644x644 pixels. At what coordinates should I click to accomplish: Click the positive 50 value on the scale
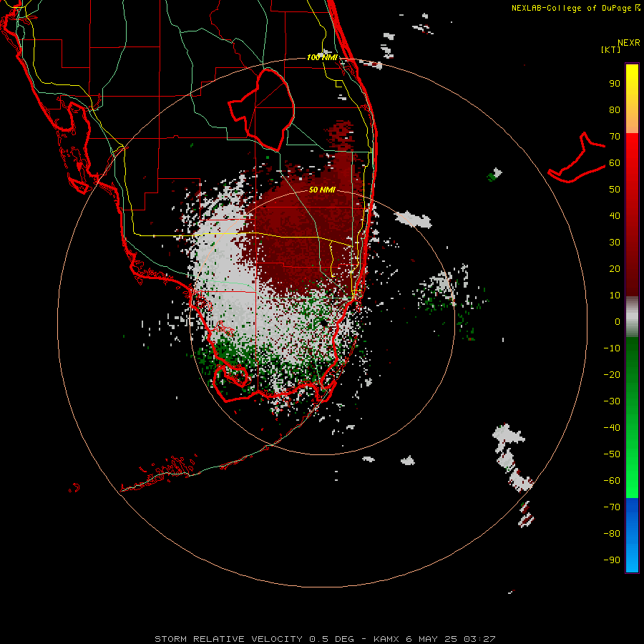tap(615, 190)
